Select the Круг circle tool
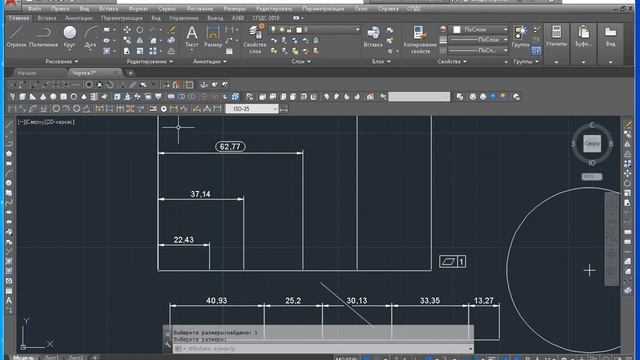This screenshot has width=640, height=360. pos(70,37)
